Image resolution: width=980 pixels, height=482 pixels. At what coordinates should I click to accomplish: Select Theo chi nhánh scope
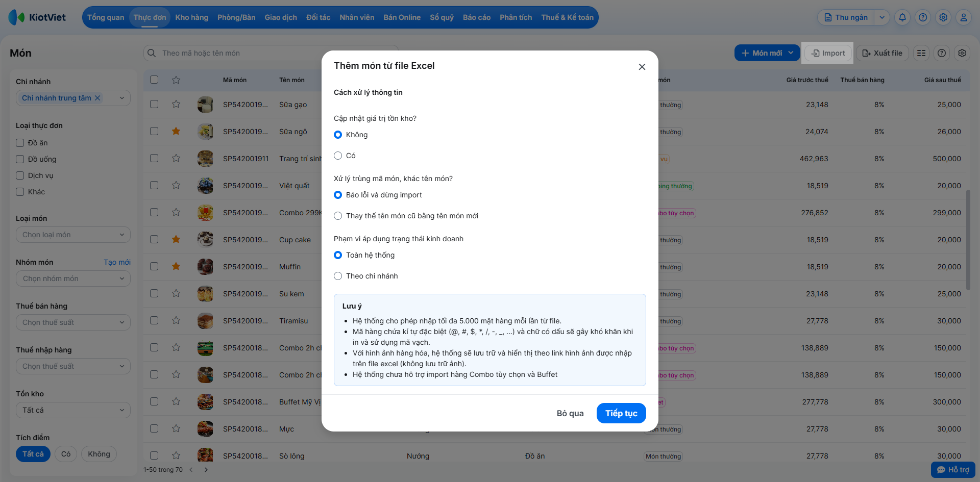click(x=338, y=276)
